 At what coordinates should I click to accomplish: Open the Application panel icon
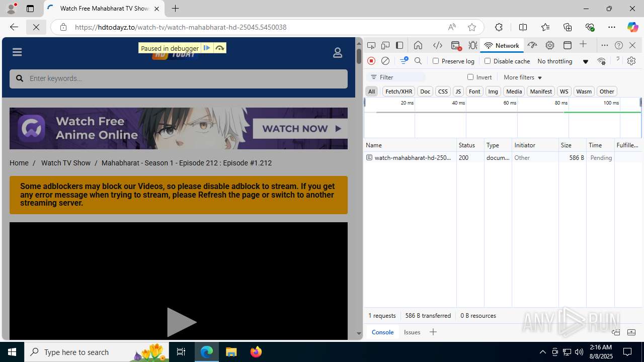568,45
